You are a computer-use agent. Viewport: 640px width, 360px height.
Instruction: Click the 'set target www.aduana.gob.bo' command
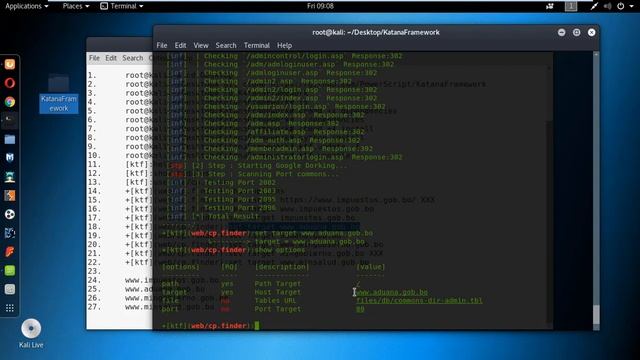click(x=313, y=233)
